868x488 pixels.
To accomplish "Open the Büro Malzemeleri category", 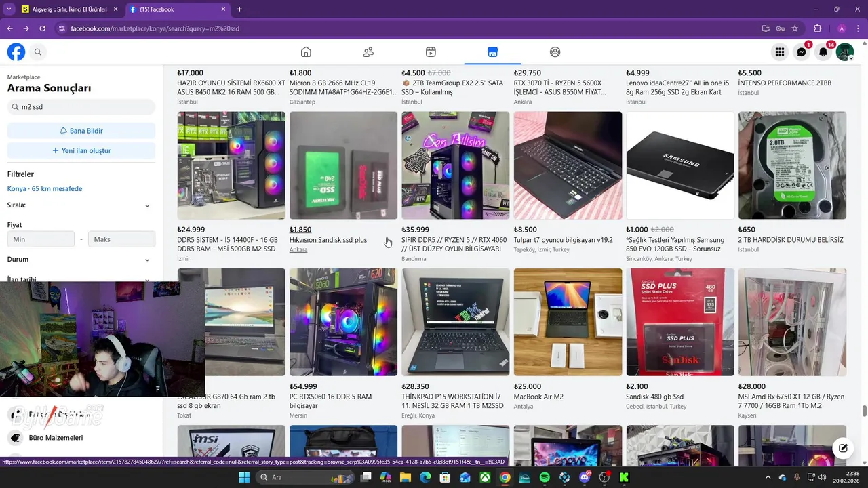I will point(56,438).
